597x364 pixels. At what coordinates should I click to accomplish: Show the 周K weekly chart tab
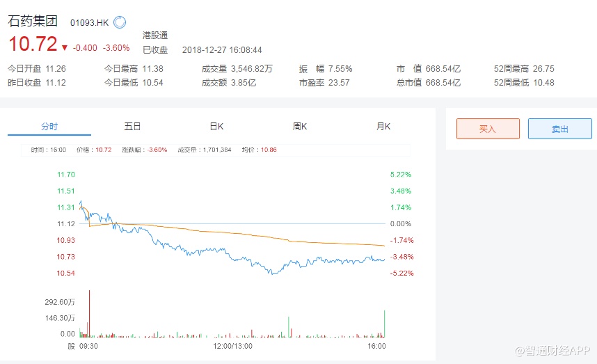click(x=300, y=127)
